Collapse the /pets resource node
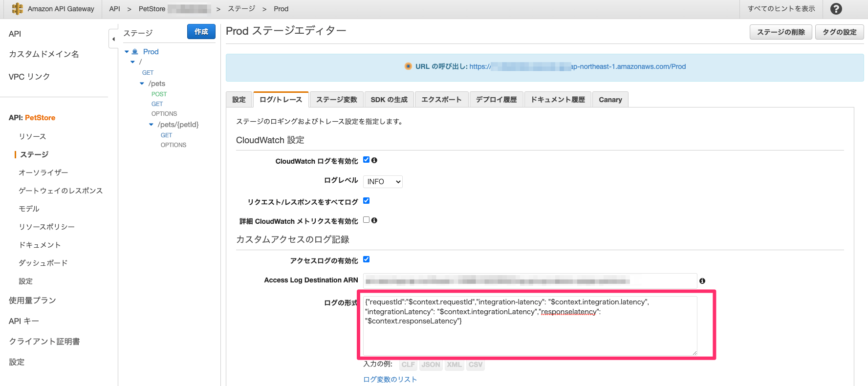 [142, 84]
